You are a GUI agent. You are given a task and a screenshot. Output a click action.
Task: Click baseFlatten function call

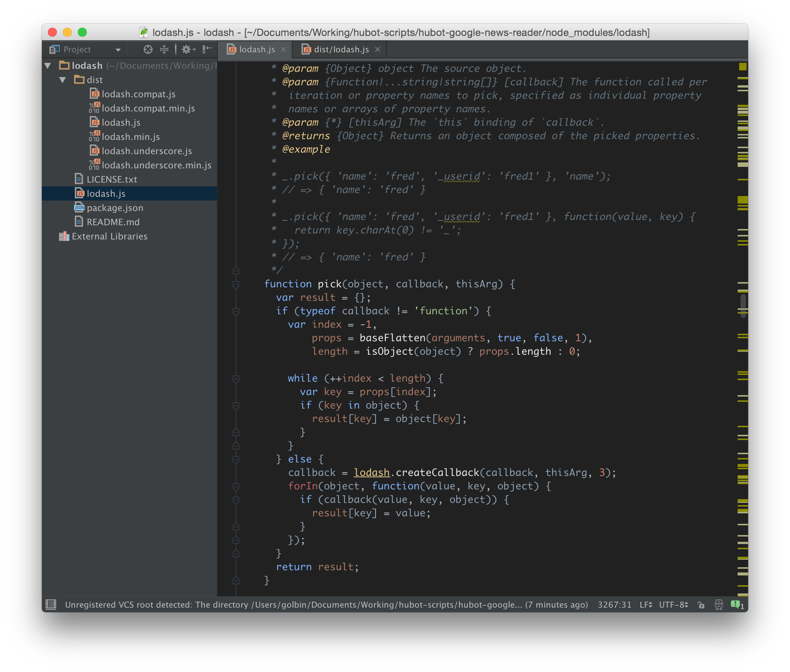pos(393,338)
